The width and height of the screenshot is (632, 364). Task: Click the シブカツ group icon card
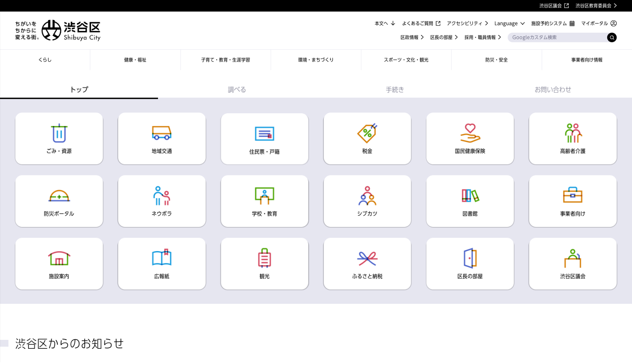pos(367,201)
